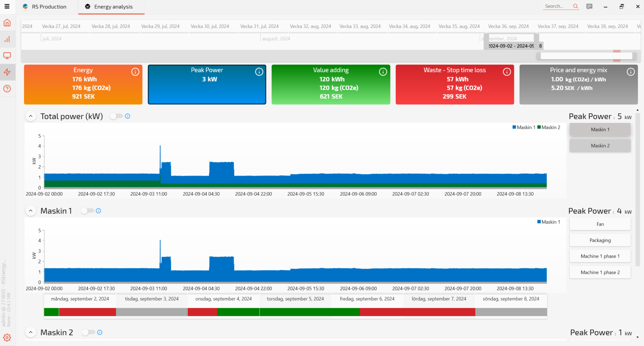Open the bar chart statistics sidebar icon

pyautogui.click(x=7, y=39)
